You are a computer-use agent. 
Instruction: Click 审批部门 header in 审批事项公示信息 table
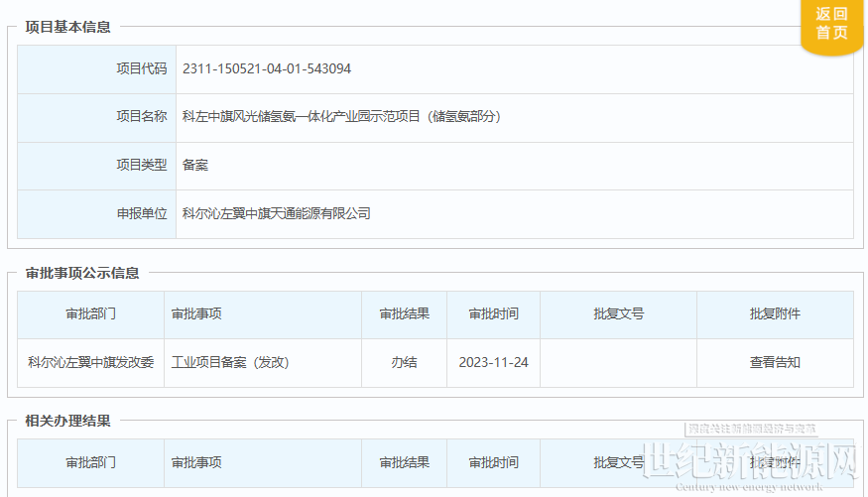pos(91,314)
